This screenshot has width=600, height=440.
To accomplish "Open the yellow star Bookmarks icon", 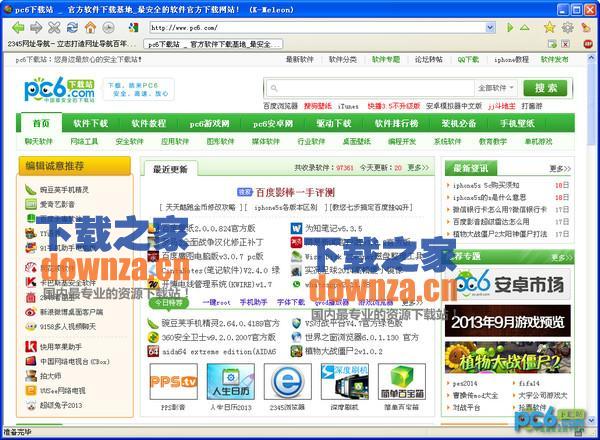I will click(549, 27).
